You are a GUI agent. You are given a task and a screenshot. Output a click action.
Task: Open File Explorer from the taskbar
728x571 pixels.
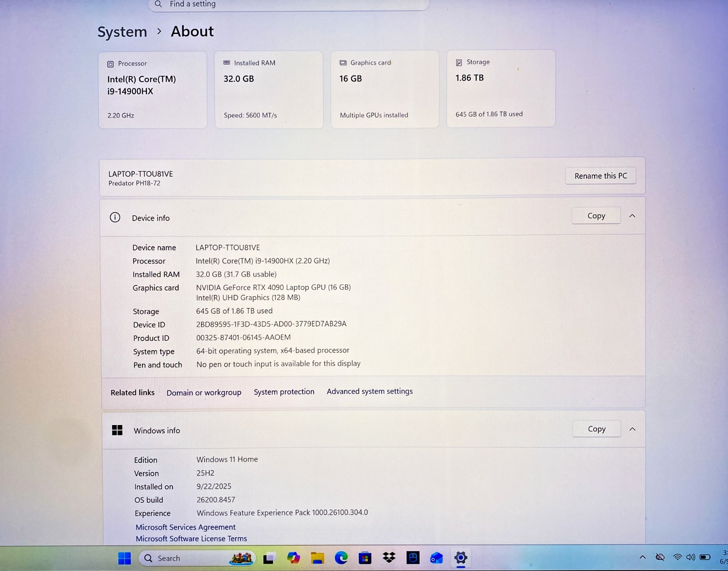click(318, 558)
